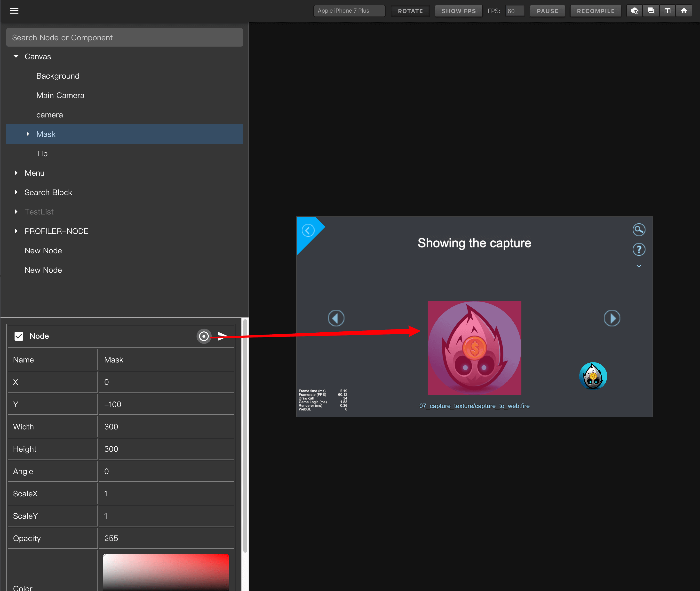Click the target locate icon in Node header
The height and width of the screenshot is (591, 700).
204,336
